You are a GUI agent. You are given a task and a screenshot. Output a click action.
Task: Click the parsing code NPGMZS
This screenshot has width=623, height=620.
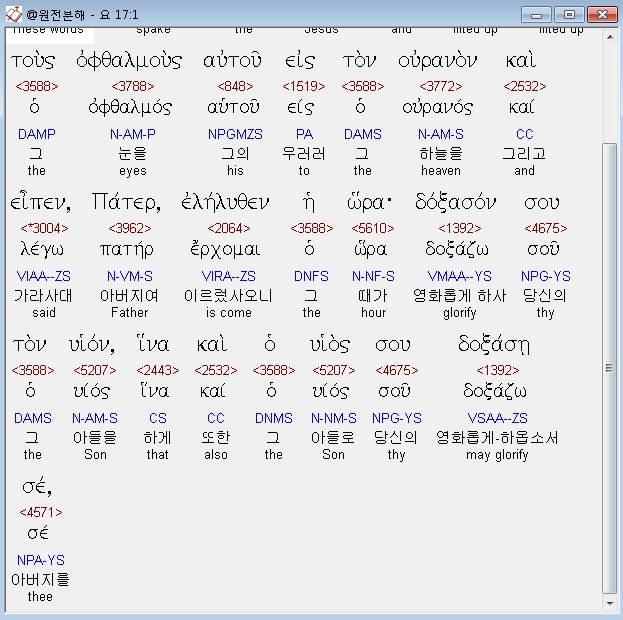(235, 134)
